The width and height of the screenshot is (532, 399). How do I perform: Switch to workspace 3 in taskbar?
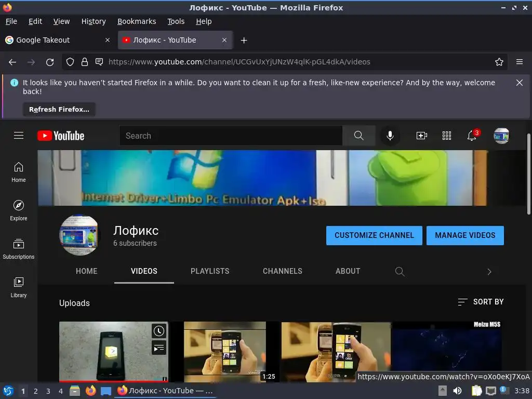point(48,391)
